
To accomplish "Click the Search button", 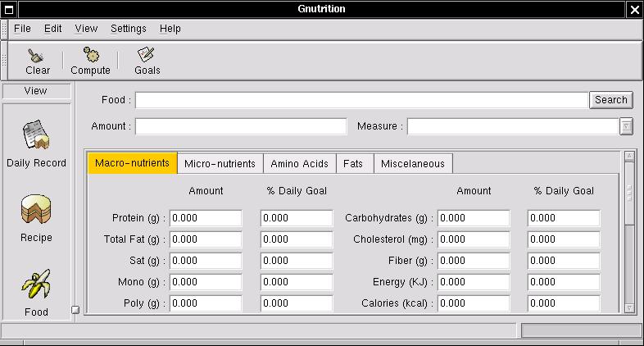I will point(611,100).
